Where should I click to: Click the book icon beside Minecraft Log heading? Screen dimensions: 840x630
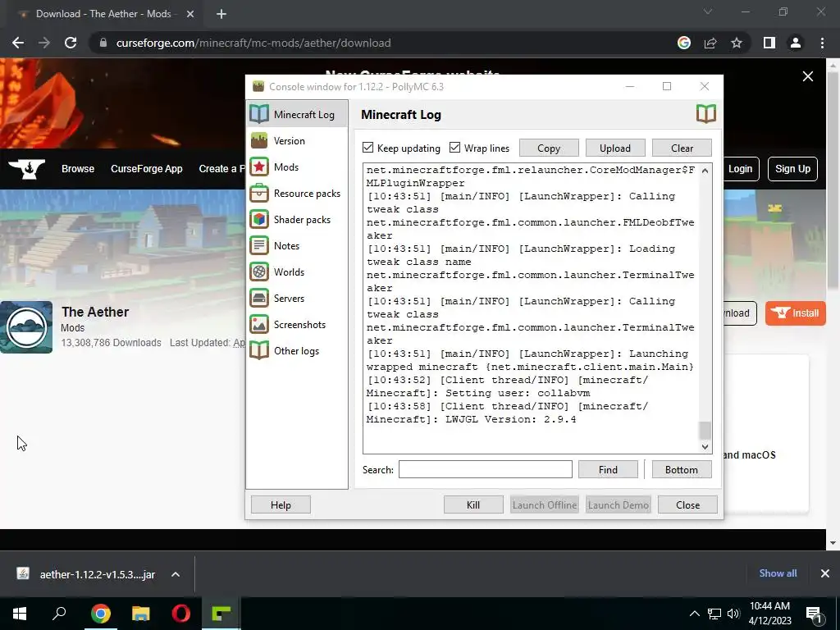point(706,113)
